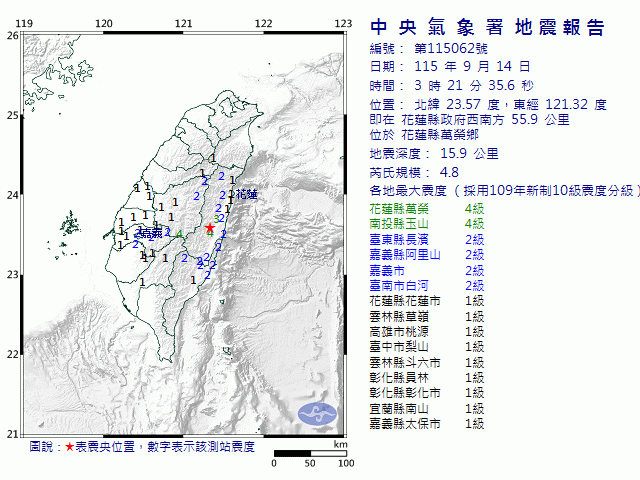Click the depth value 15.9 公里

pyautogui.click(x=469, y=153)
